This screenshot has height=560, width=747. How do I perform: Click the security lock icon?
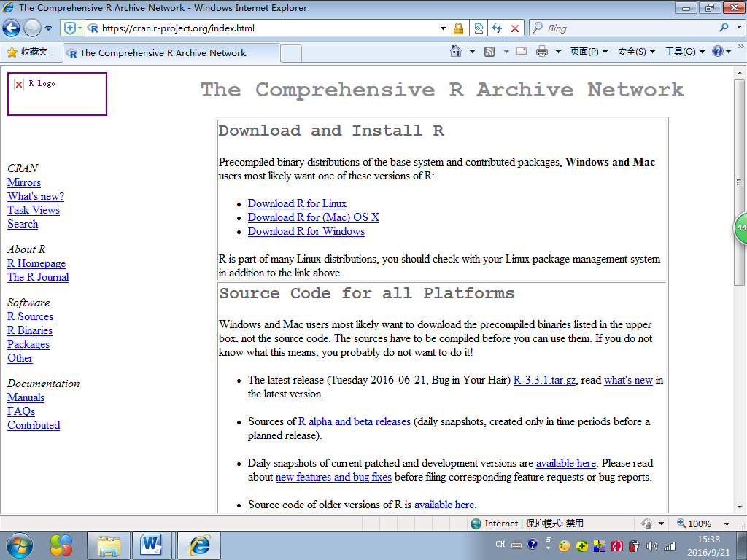[458, 28]
